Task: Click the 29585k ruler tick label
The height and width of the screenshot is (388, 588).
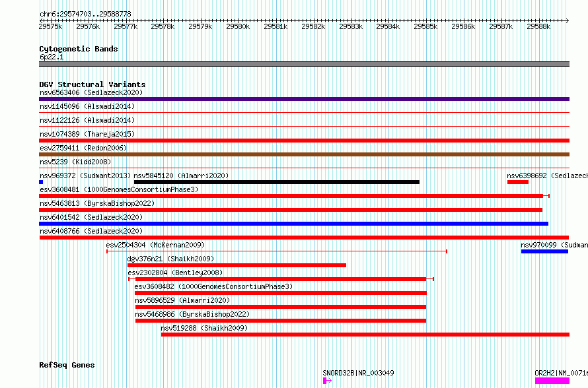Action: coord(425,26)
